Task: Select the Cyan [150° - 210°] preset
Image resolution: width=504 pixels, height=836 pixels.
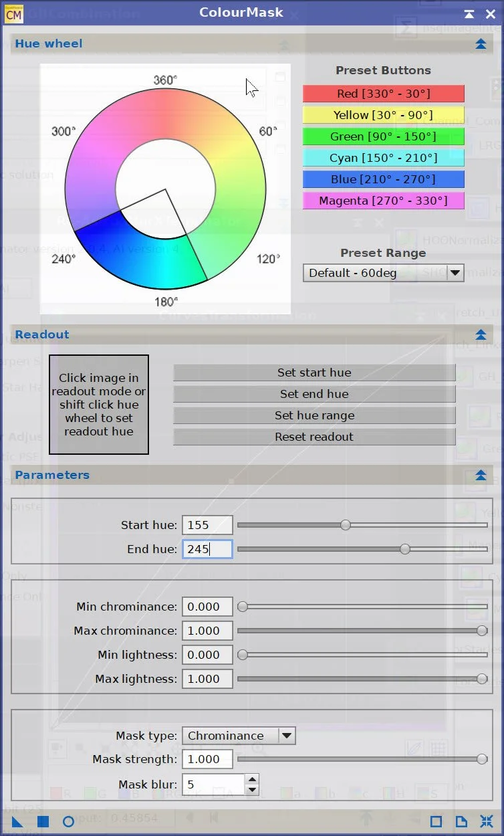Action: [x=384, y=158]
